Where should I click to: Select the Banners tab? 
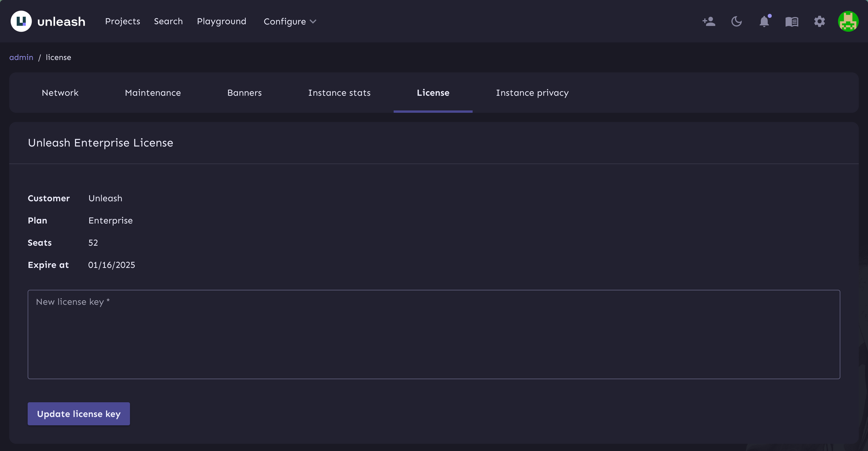(244, 93)
